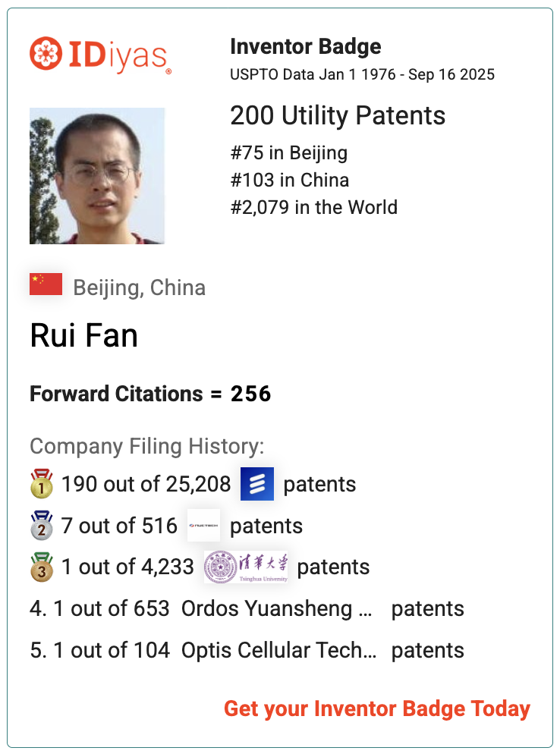The image size is (560, 754).
Task: Select the gold first-place medal icon
Action: [42, 484]
